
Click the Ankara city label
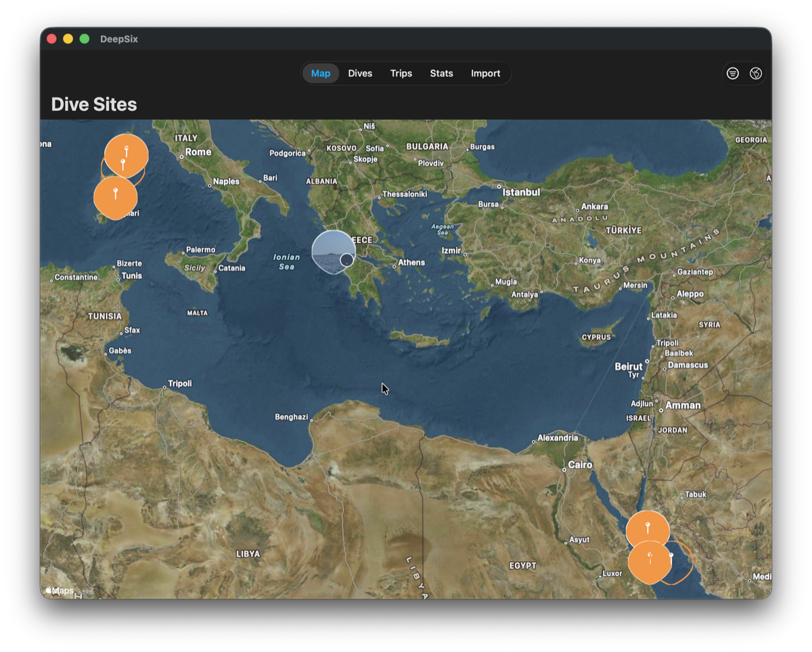click(x=595, y=207)
